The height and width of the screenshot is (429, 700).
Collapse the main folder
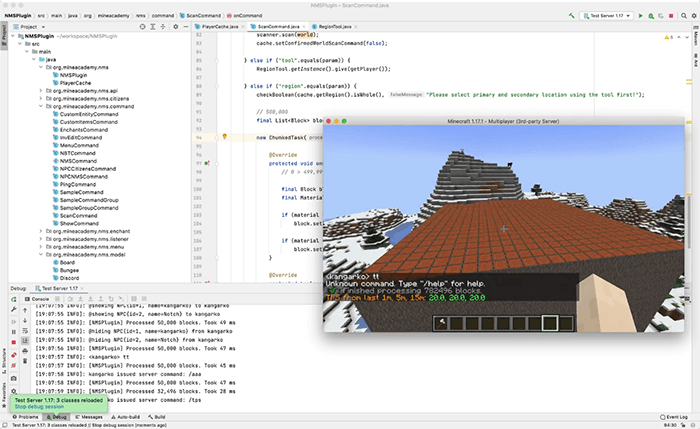coord(27,52)
